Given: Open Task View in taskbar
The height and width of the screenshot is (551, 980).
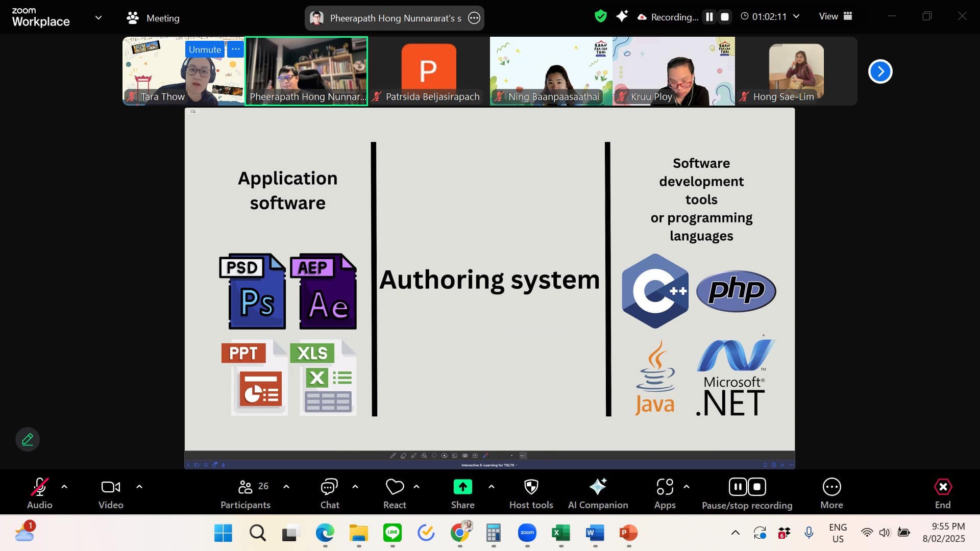Looking at the screenshot, I should click(291, 533).
